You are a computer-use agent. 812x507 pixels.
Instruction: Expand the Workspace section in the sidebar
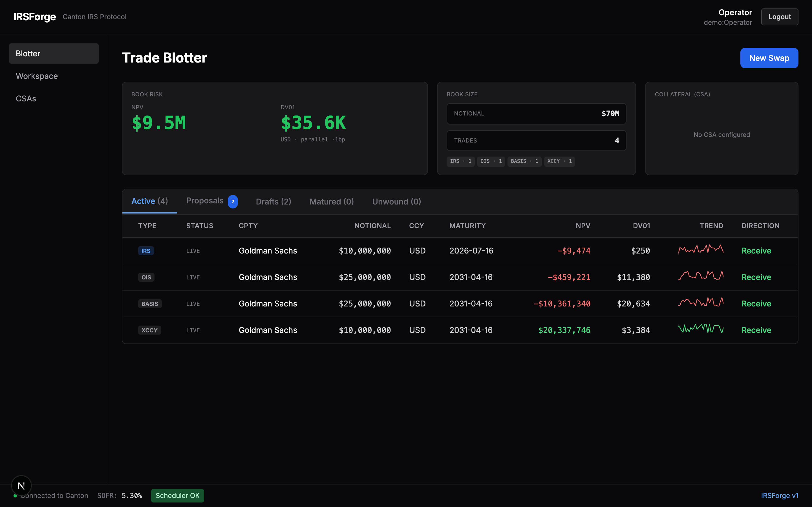37,76
